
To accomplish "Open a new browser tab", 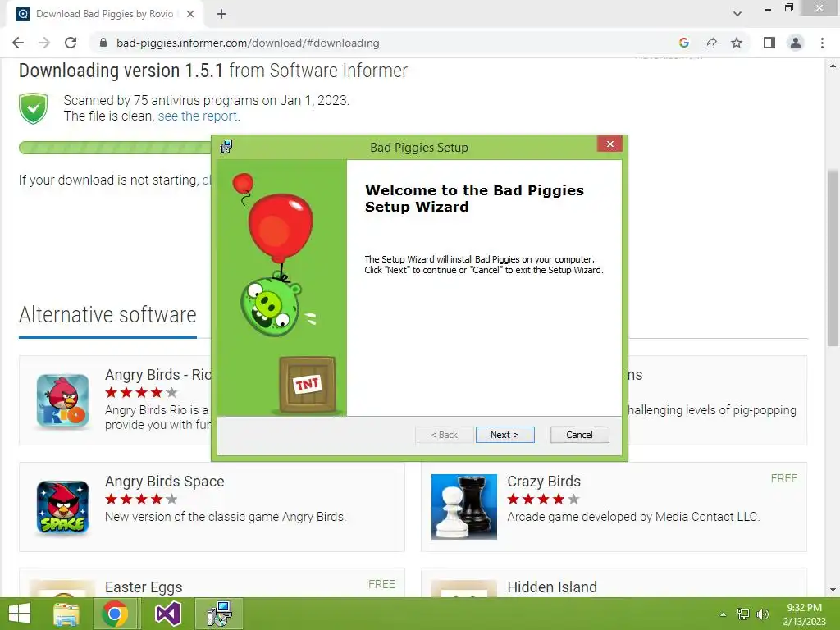I will (x=221, y=14).
